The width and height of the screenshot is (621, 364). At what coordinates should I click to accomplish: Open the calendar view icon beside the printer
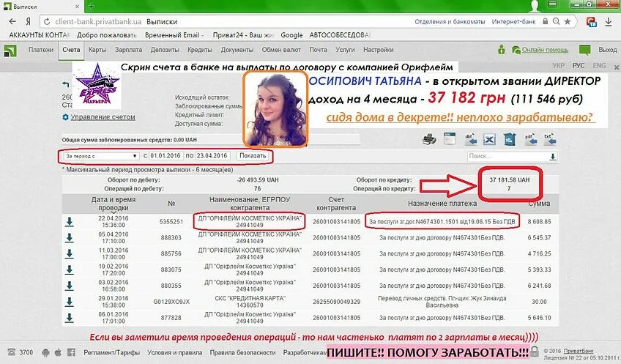coord(450,139)
